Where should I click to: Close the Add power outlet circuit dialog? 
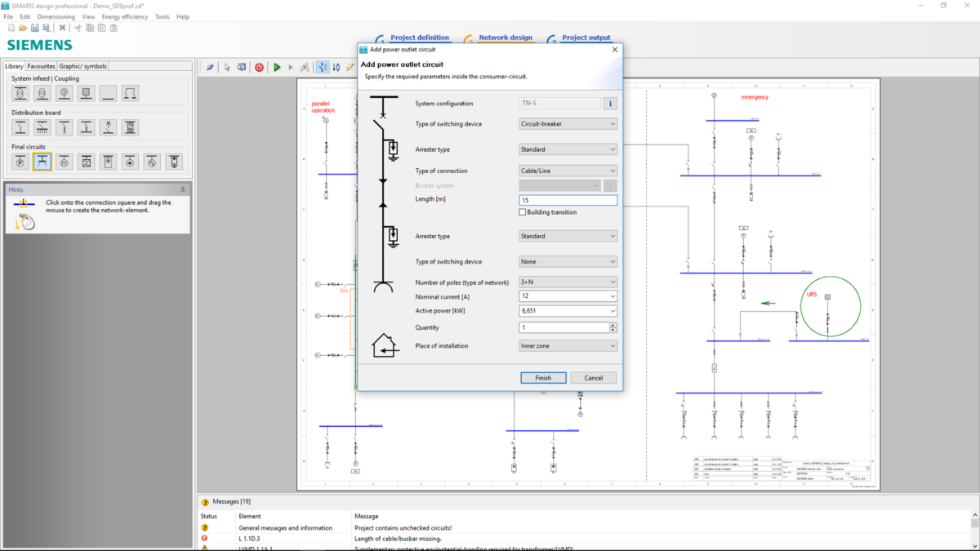[x=615, y=49]
